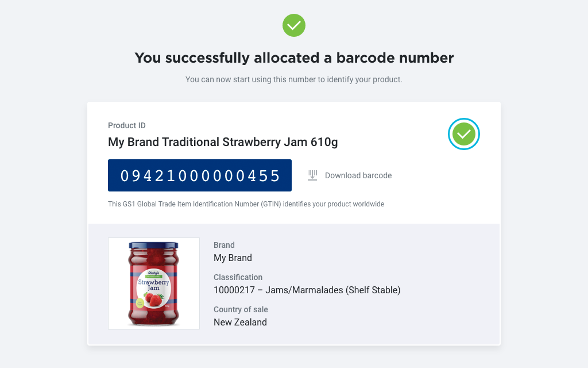The width and height of the screenshot is (588, 368).
Task: Click the barcode download glyph in the product card
Action: click(x=312, y=175)
